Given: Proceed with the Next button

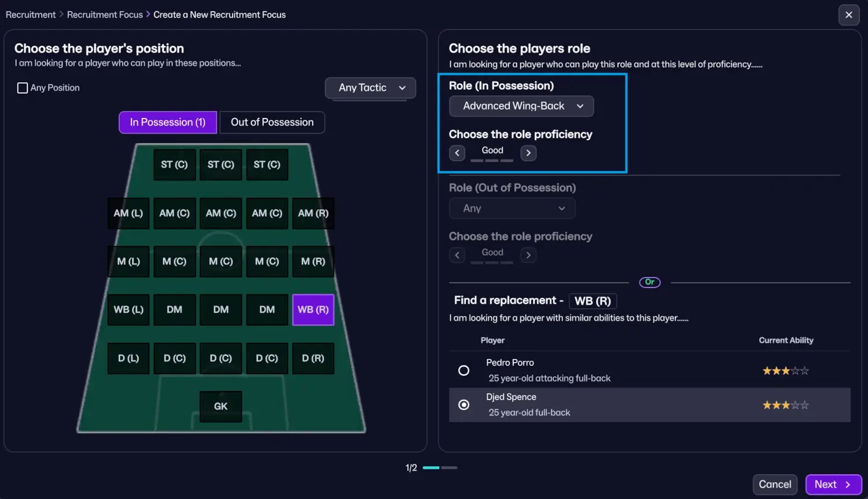Looking at the screenshot, I should pos(833,485).
